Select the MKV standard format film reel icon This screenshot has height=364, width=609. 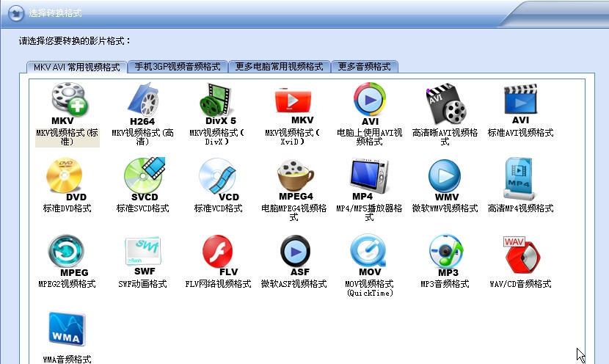coord(69,103)
